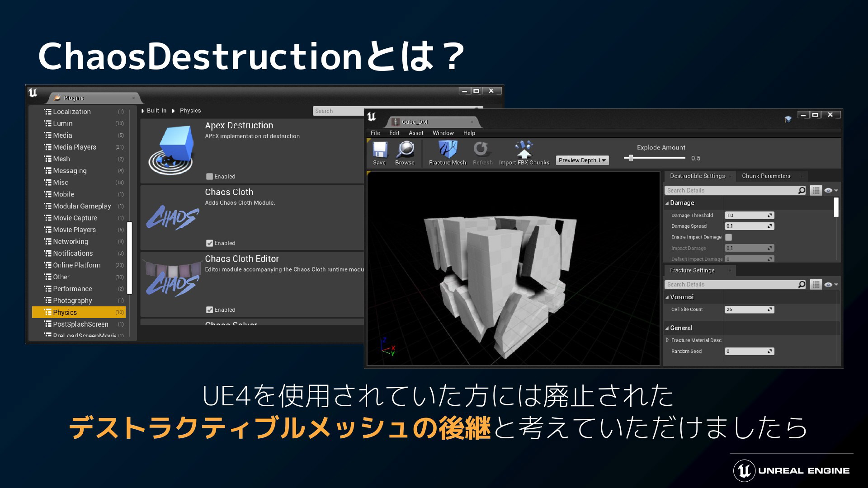Click search magnifier in Fracture Settings
The image size is (868, 488).
point(802,284)
